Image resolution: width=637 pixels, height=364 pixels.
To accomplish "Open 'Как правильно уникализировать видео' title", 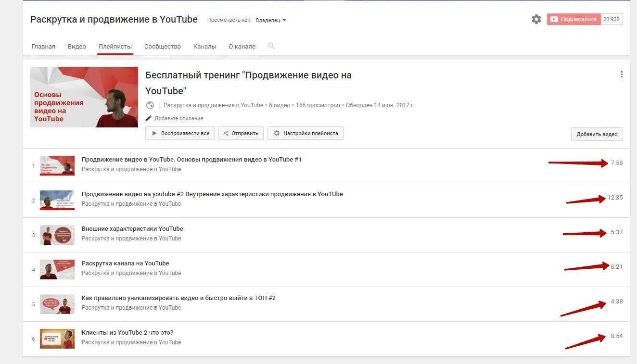I will (x=178, y=298).
